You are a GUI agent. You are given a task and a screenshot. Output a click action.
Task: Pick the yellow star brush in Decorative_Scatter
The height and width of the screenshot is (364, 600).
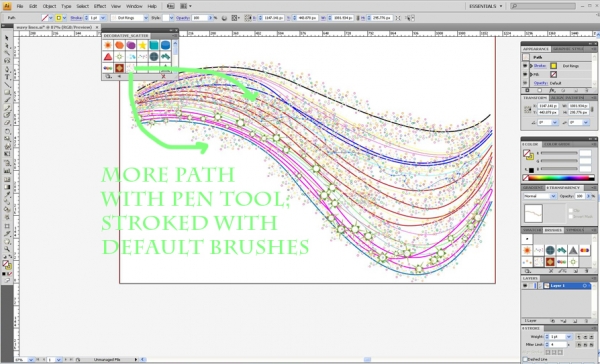click(x=142, y=45)
